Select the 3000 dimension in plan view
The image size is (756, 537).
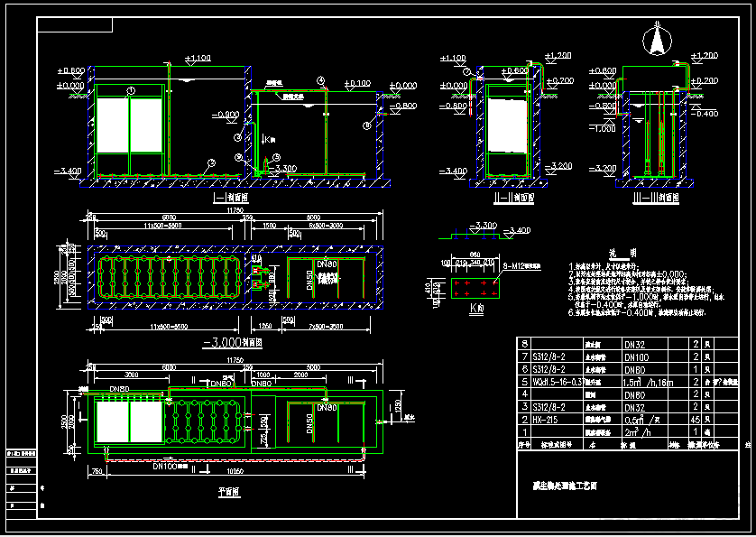pos(131,375)
